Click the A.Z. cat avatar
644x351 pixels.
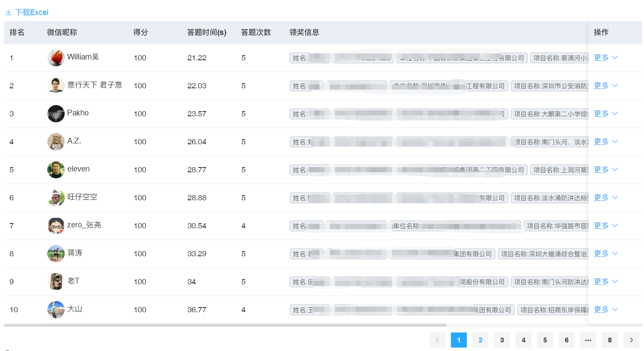pyautogui.click(x=56, y=142)
